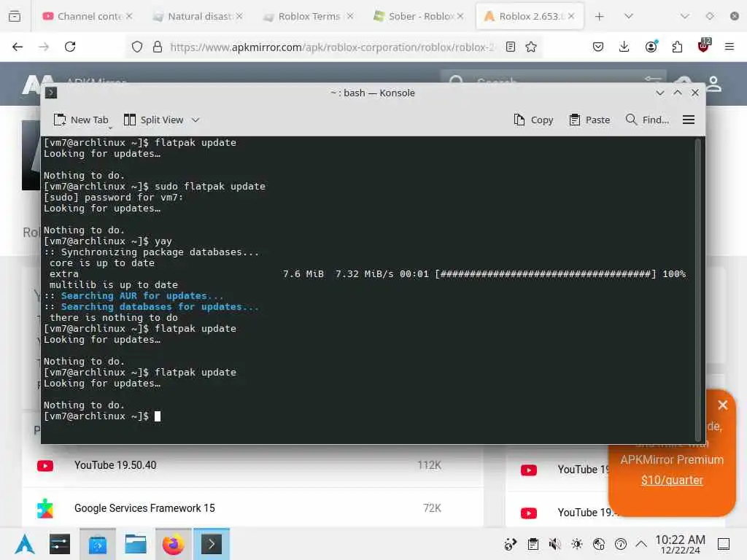Bookmark this page with star icon
This screenshot has height=560, width=747.
click(x=531, y=47)
